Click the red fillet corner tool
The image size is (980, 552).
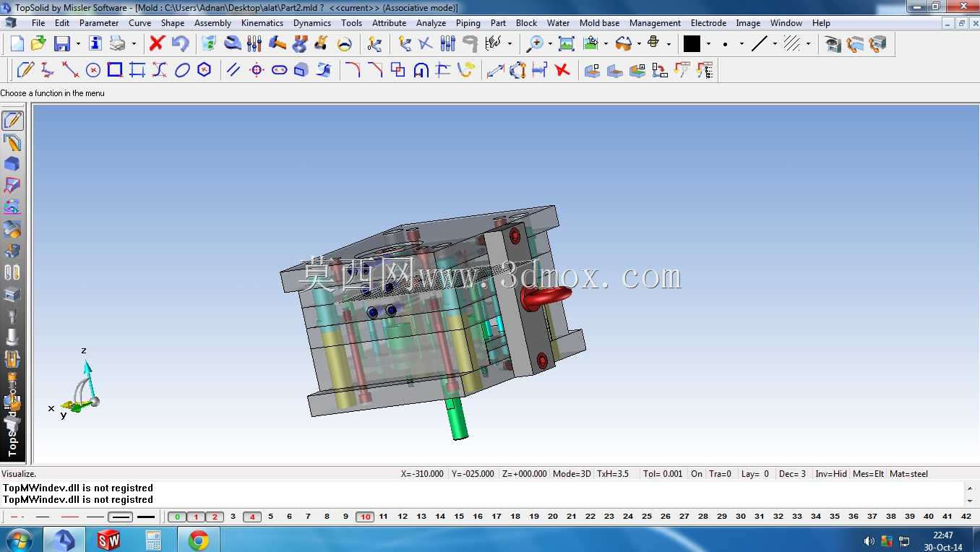point(353,70)
